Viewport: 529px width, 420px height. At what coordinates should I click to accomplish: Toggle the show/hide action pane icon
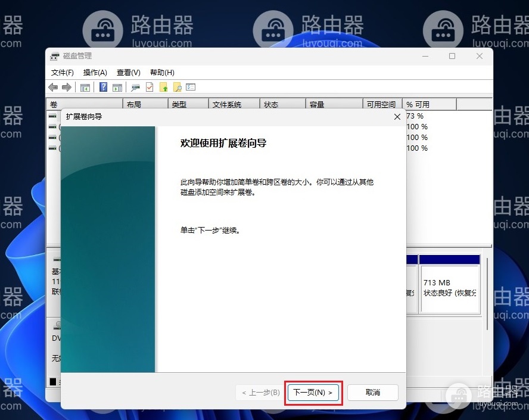117,88
